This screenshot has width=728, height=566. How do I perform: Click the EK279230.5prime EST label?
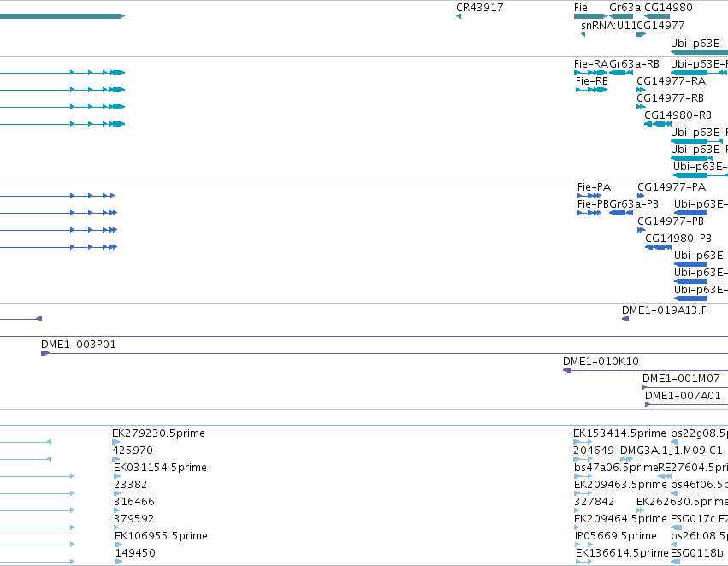click(x=159, y=433)
